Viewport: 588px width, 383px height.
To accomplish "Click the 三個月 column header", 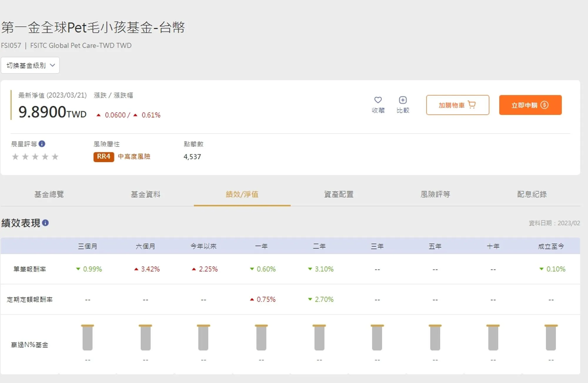I will click(88, 246).
